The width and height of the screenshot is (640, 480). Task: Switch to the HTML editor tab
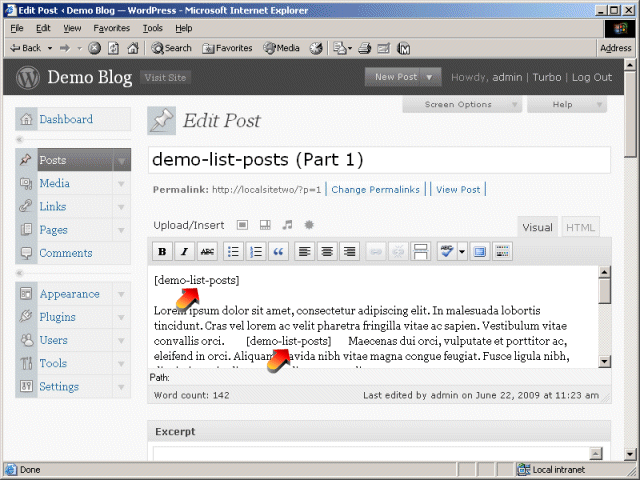coord(580,227)
